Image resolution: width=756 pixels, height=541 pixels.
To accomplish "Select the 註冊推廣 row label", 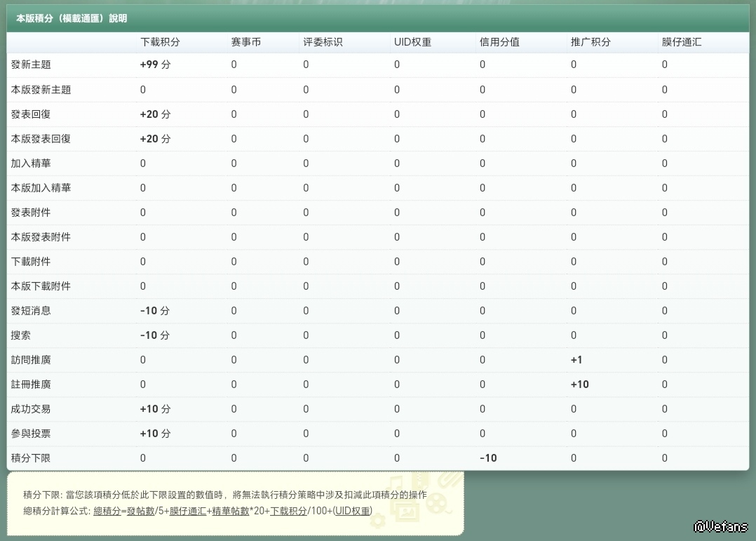I will [31, 385].
